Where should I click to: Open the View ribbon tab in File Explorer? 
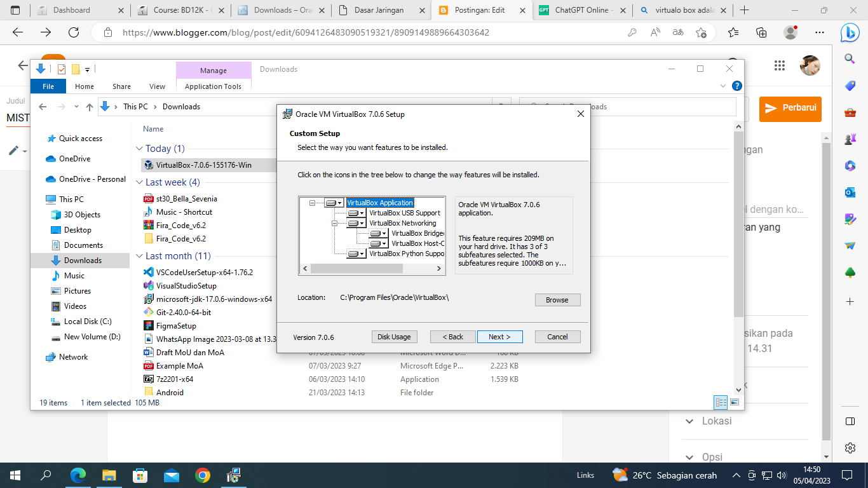[x=157, y=86]
